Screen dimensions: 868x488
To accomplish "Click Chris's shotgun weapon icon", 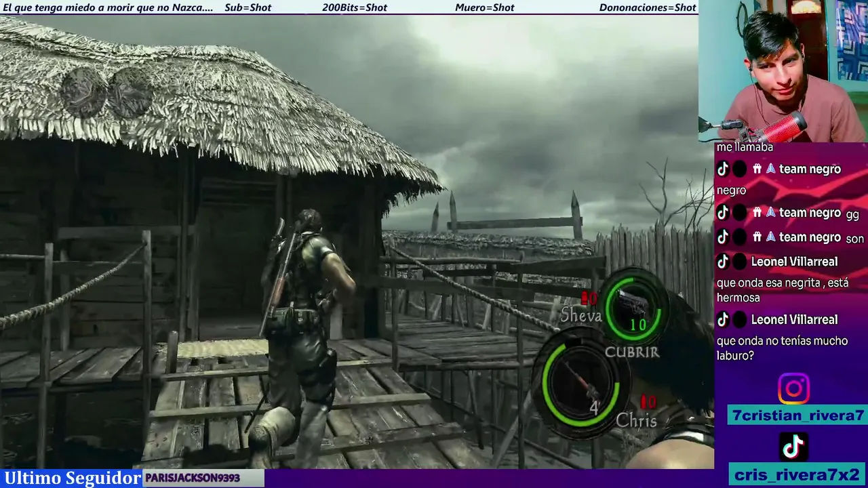I will point(579,382).
